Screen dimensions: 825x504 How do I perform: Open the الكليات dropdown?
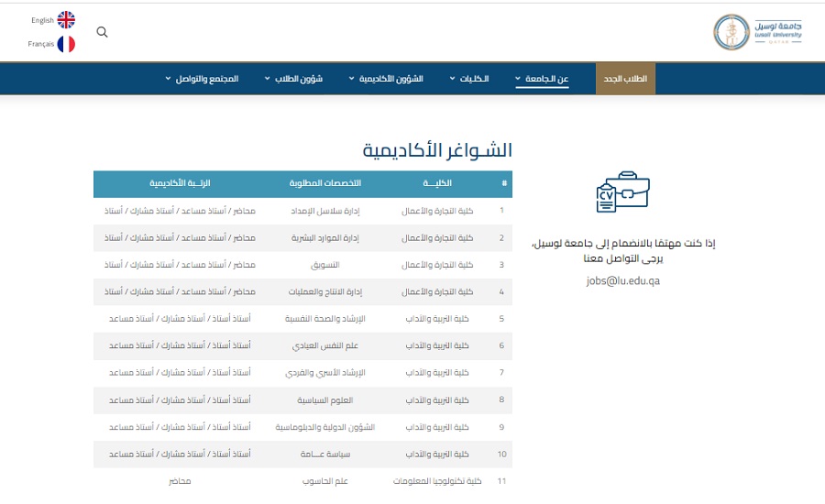click(x=468, y=79)
